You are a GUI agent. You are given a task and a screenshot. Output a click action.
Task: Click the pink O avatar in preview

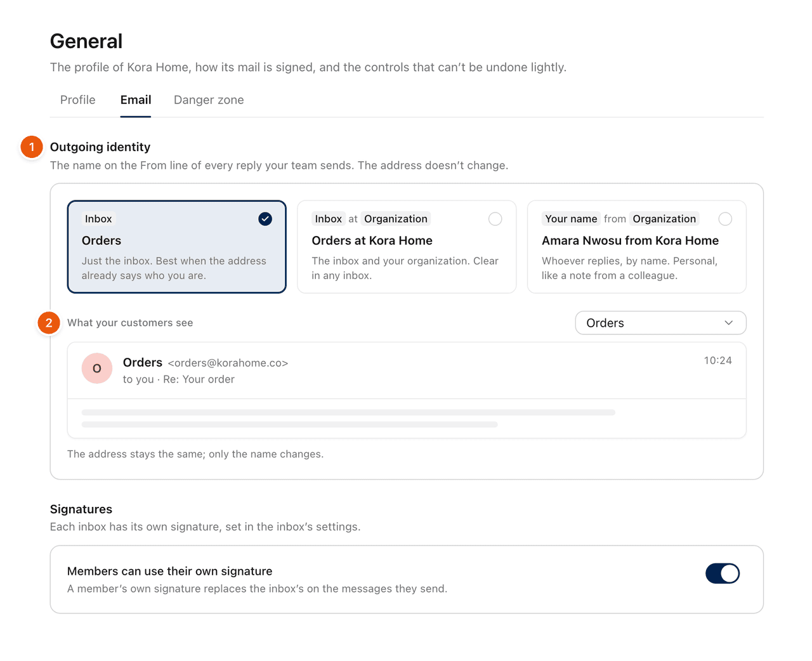coord(97,368)
